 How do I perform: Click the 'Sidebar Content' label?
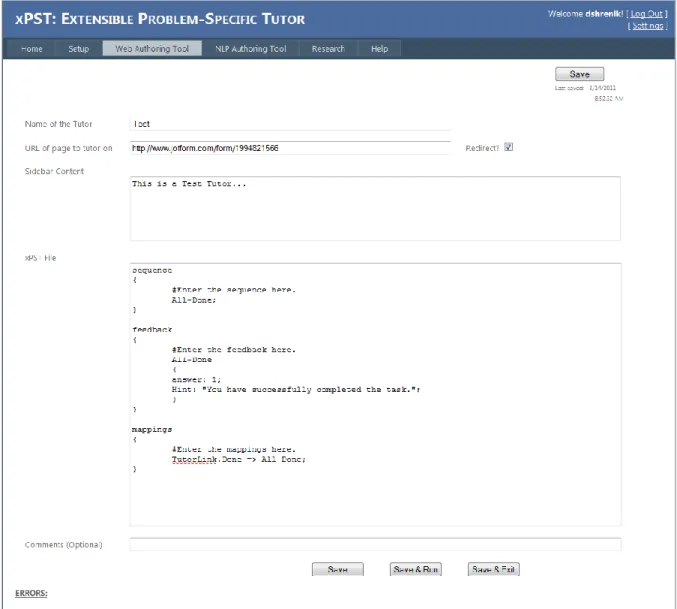coord(54,171)
